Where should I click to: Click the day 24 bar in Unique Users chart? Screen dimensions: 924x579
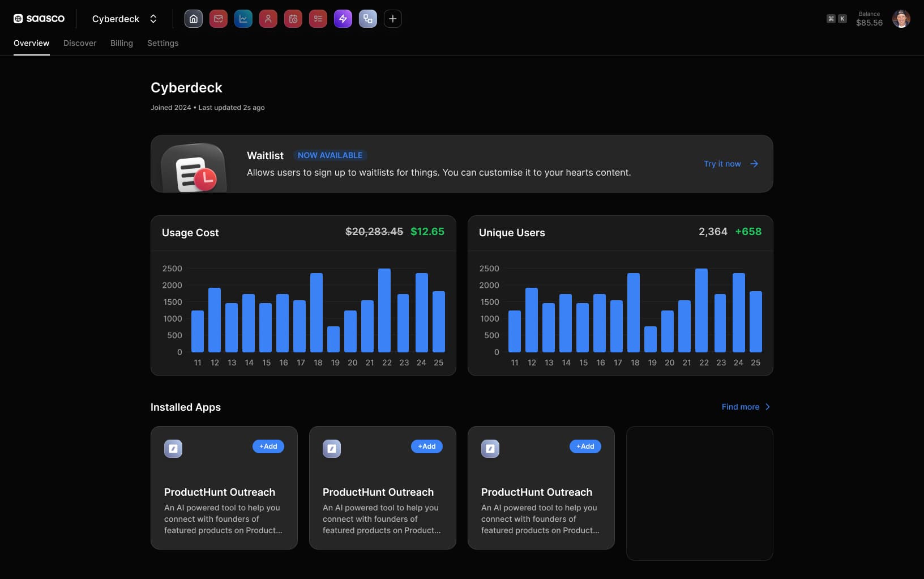[x=739, y=313]
